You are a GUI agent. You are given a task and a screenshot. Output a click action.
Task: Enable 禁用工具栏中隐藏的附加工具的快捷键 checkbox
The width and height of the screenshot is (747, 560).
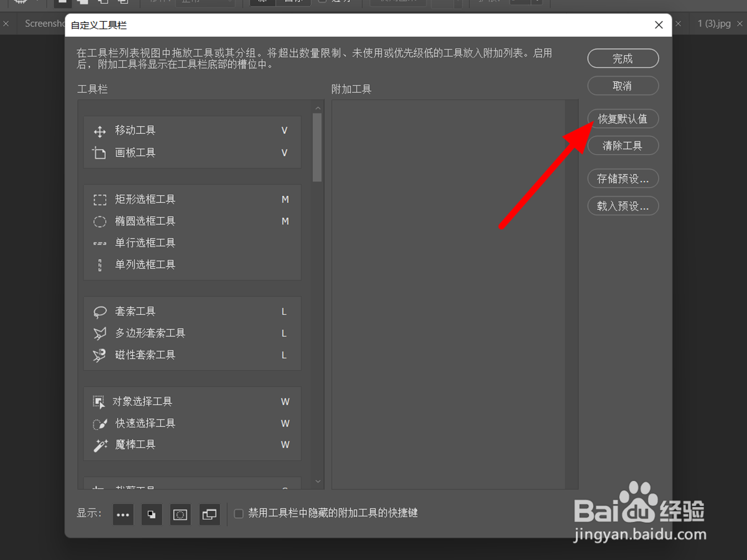238,514
